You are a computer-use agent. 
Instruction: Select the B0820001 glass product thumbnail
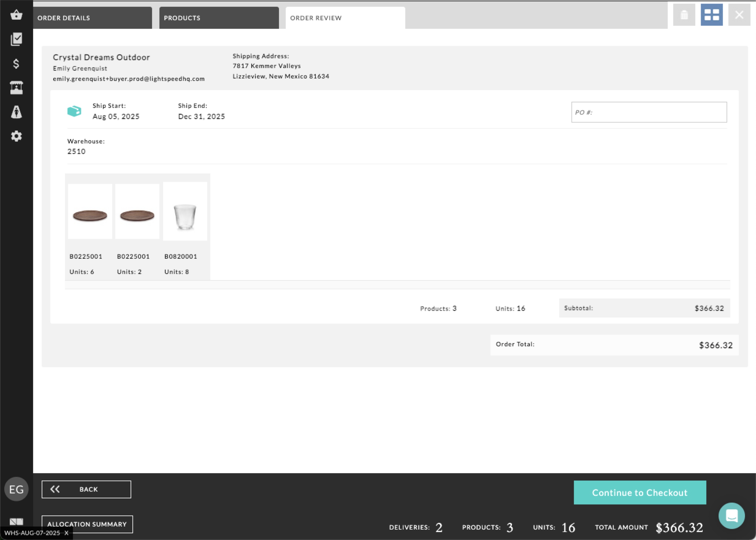(x=185, y=211)
